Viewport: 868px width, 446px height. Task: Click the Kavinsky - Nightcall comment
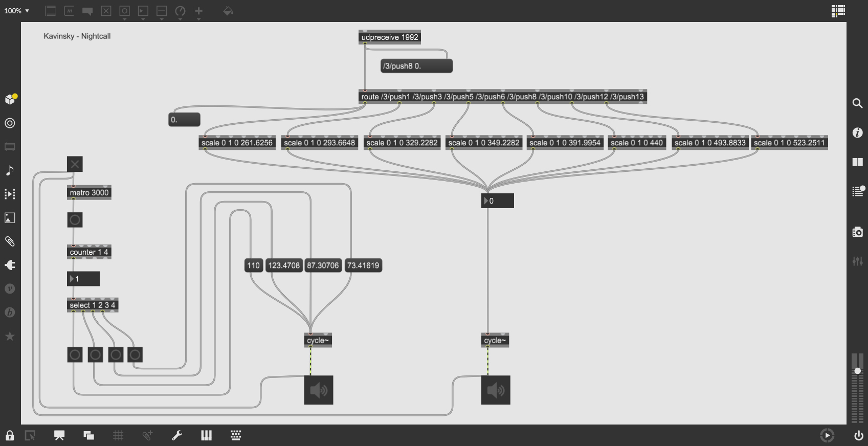pos(77,36)
